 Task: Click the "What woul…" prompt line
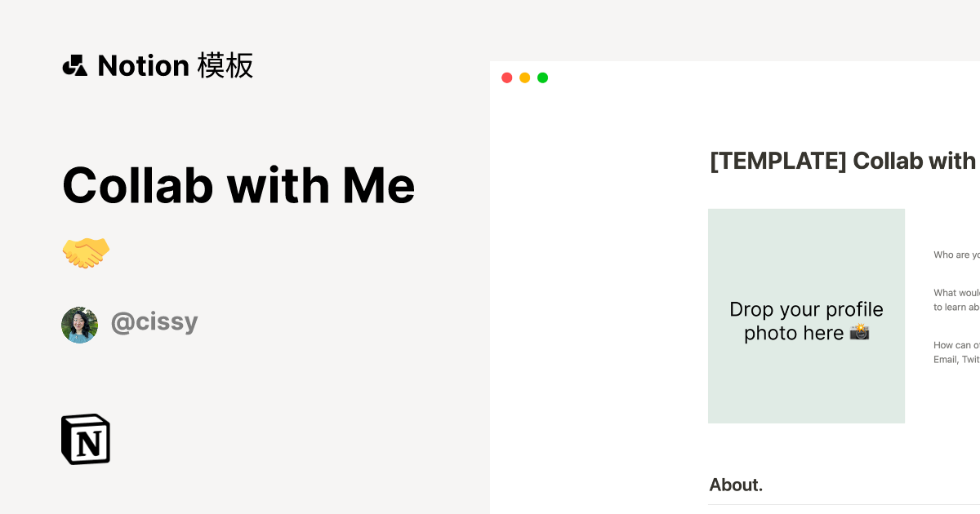[x=956, y=293]
